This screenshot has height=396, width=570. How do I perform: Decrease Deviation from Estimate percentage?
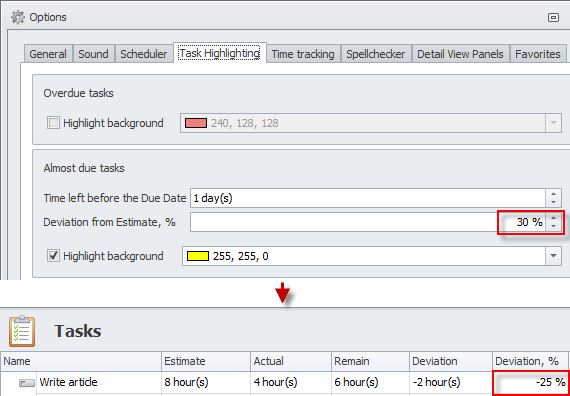(553, 227)
